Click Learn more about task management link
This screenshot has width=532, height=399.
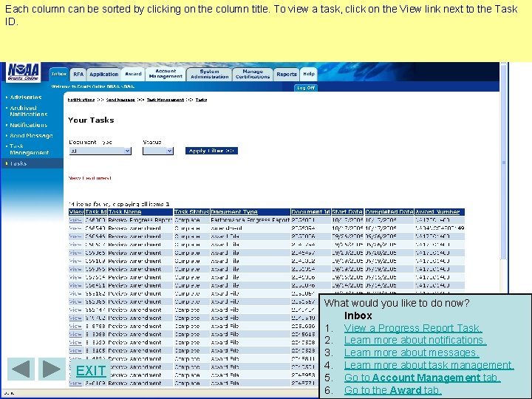coord(429,366)
